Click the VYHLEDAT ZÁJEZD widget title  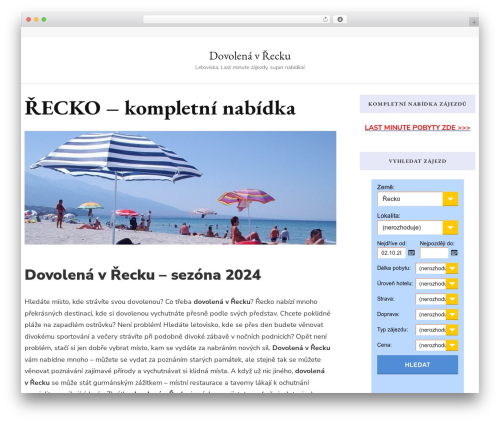[x=417, y=161]
